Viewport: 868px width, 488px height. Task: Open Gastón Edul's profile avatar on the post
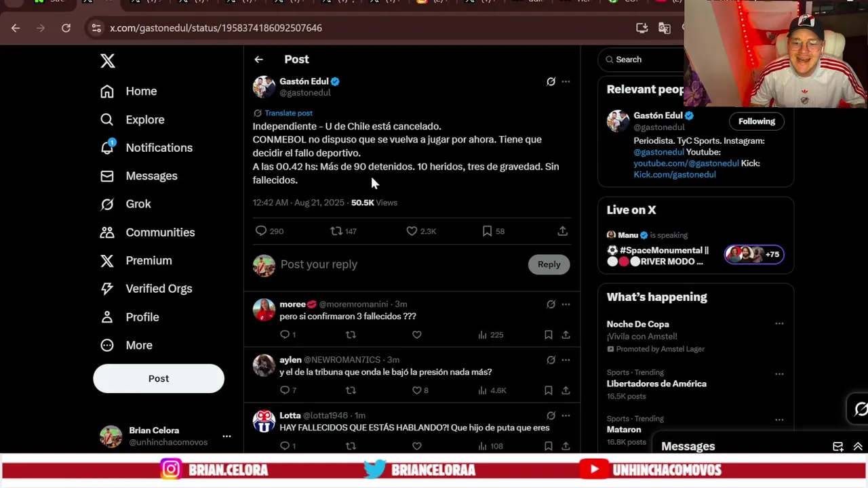(x=264, y=87)
